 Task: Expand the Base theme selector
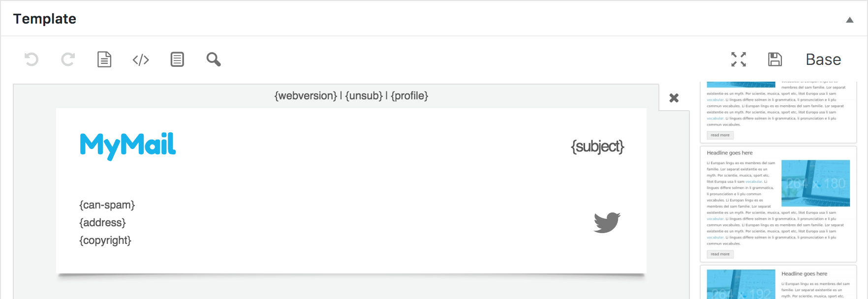coord(823,59)
